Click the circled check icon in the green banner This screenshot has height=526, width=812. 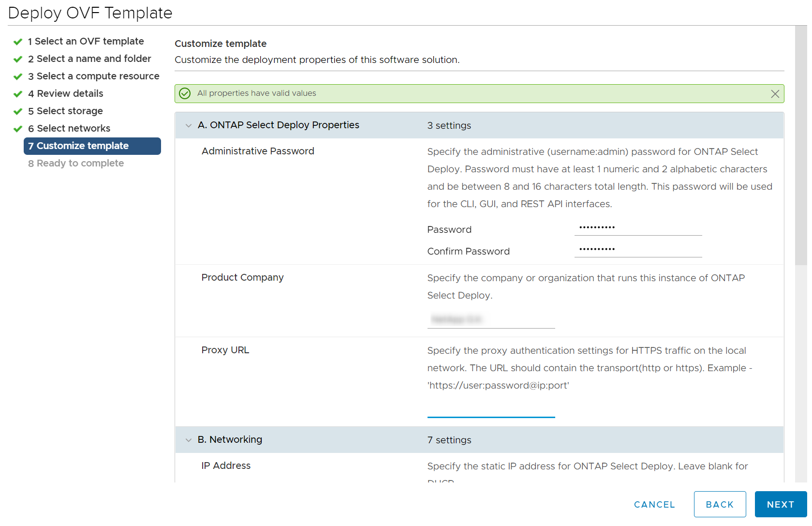(x=185, y=93)
